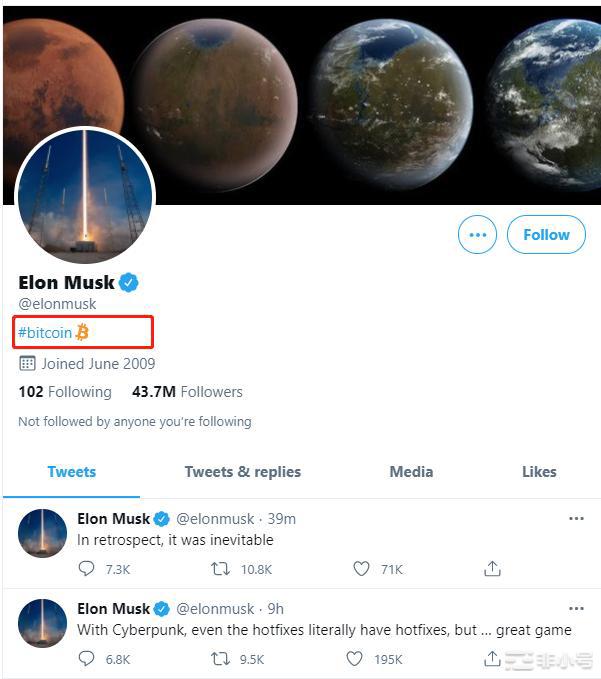The image size is (601, 679).
Task: Share the 'In retrospect' tweet
Action: click(492, 569)
